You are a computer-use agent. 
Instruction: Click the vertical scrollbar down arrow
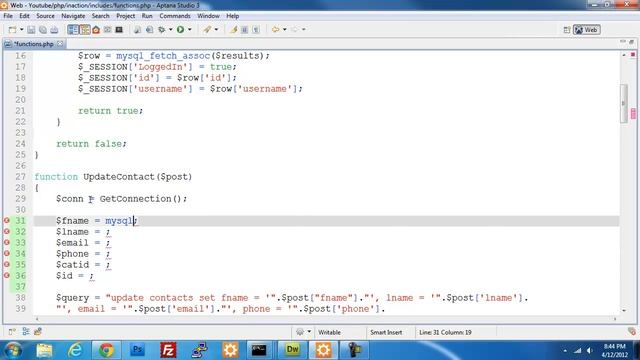(x=624, y=311)
